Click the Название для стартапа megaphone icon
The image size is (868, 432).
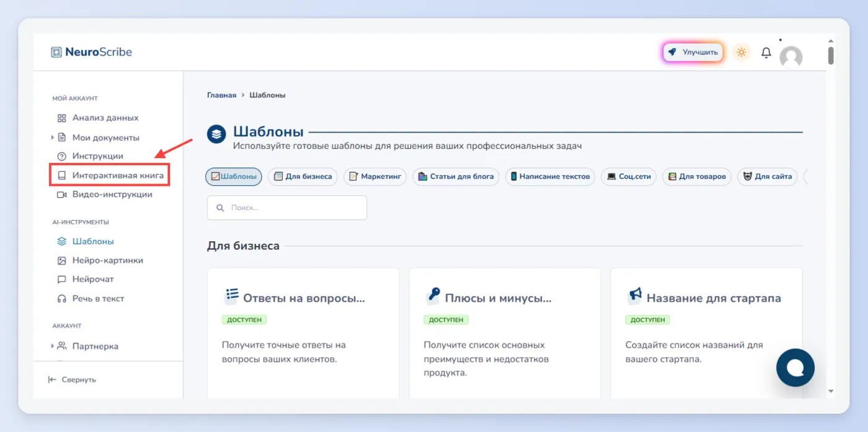coord(635,296)
